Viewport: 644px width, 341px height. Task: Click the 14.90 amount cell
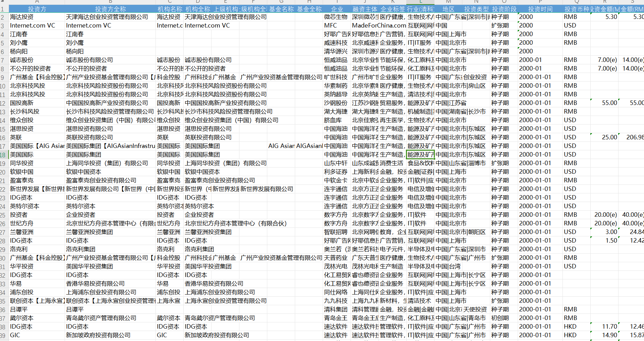(x=604, y=335)
